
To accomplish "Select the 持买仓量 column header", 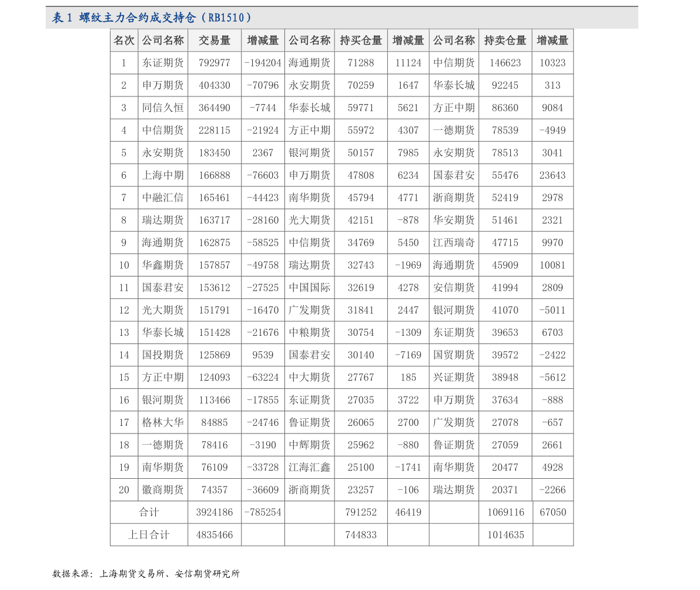I will tap(360, 40).
